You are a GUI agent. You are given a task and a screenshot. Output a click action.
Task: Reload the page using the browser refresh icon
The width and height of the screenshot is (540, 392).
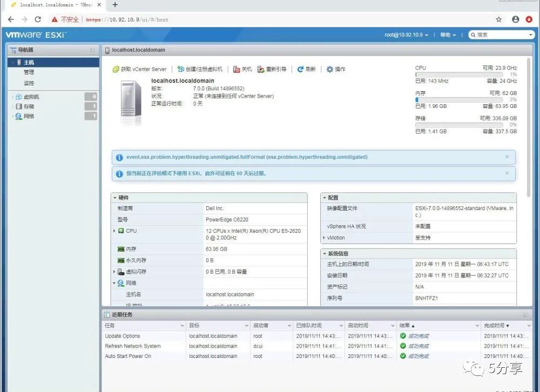[x=38, y=19]
